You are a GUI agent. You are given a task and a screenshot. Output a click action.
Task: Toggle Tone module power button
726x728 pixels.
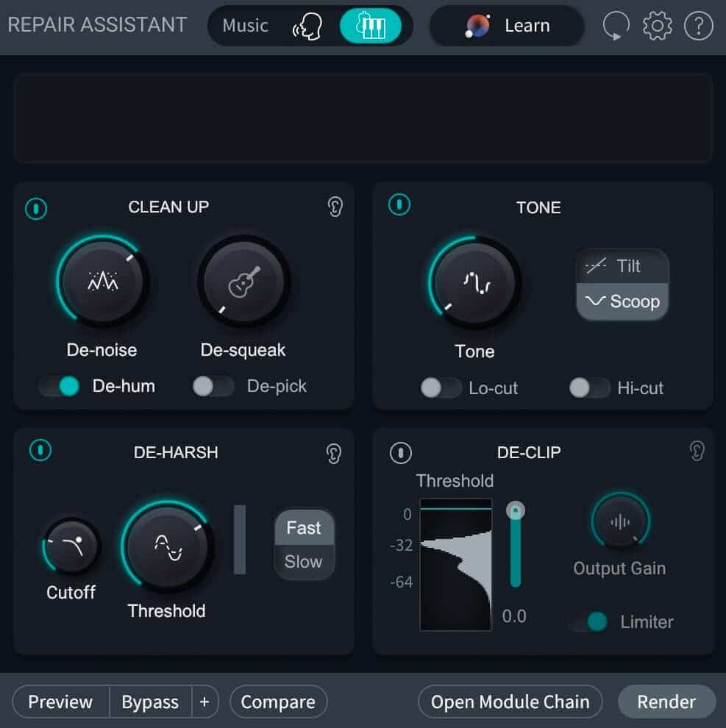[x=399, y=204]
